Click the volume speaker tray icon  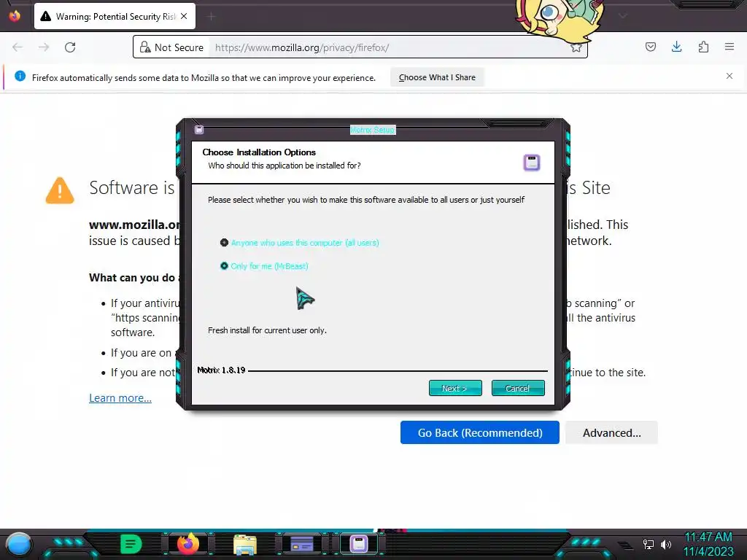pos(666,544)
